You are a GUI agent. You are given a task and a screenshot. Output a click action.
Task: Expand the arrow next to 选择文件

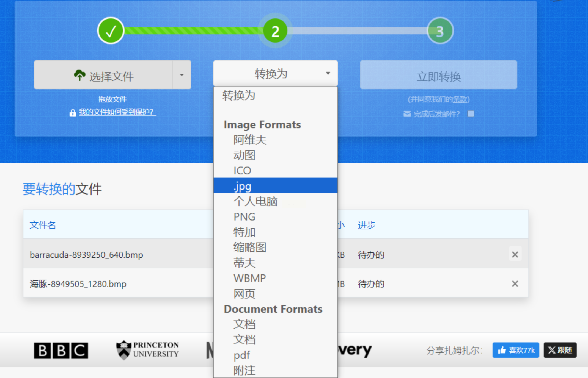[x=182, y=75]
